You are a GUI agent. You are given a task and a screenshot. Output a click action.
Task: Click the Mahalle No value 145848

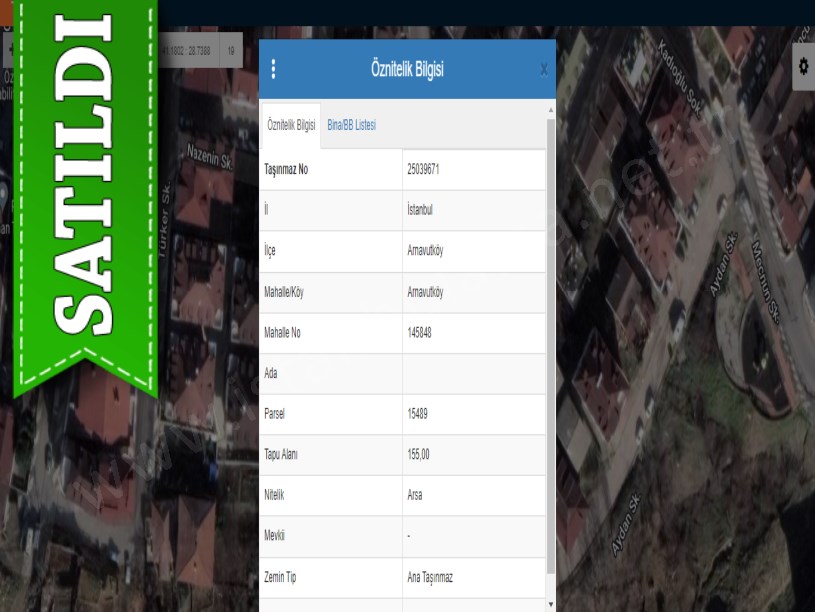pyautogui.click(x=419, y=332)
